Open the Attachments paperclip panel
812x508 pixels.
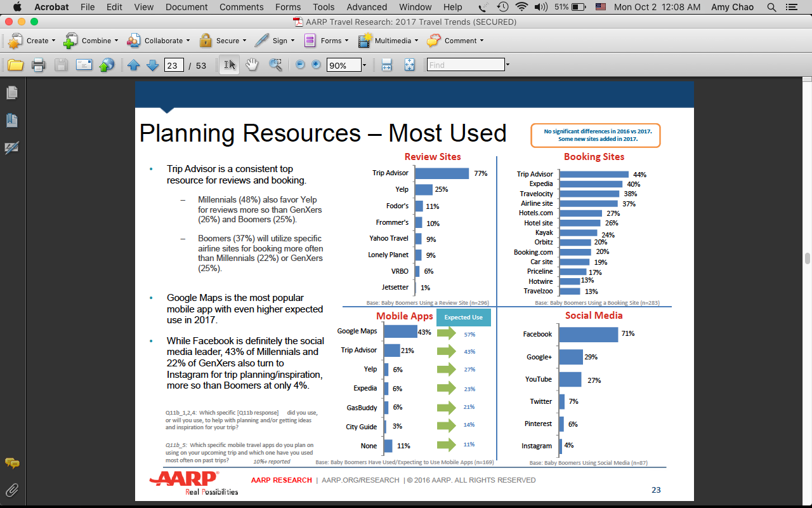12,490
